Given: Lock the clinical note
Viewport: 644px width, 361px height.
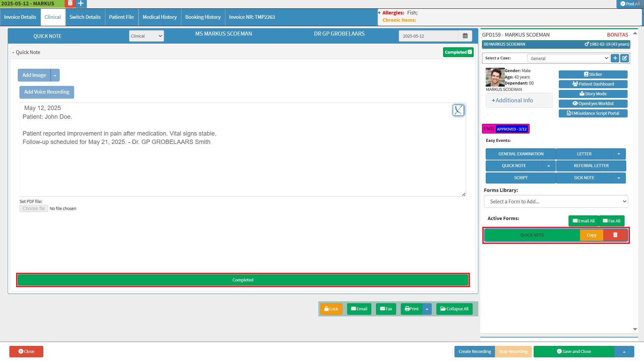Looking at the screenshot, I should (x=331, y=309).
